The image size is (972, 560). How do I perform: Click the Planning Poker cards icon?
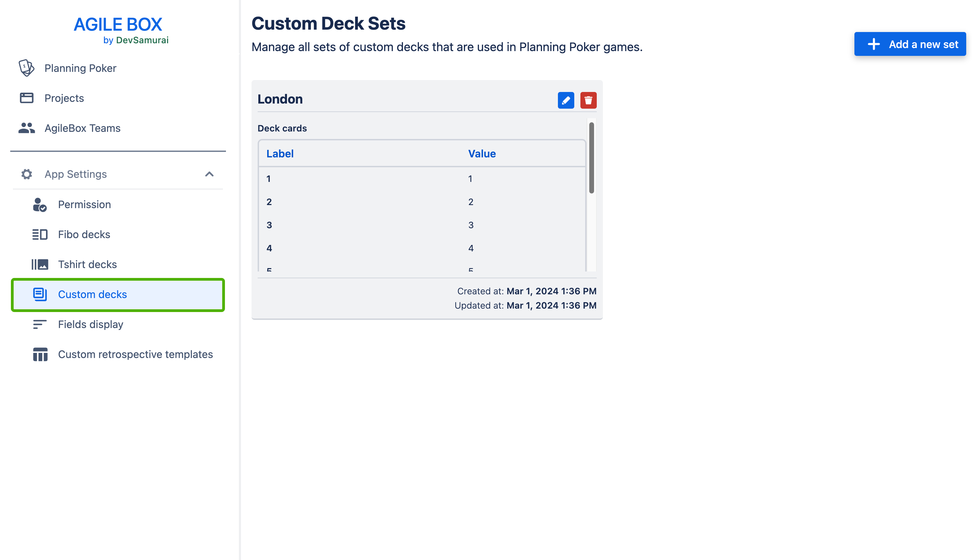point(27,68)
